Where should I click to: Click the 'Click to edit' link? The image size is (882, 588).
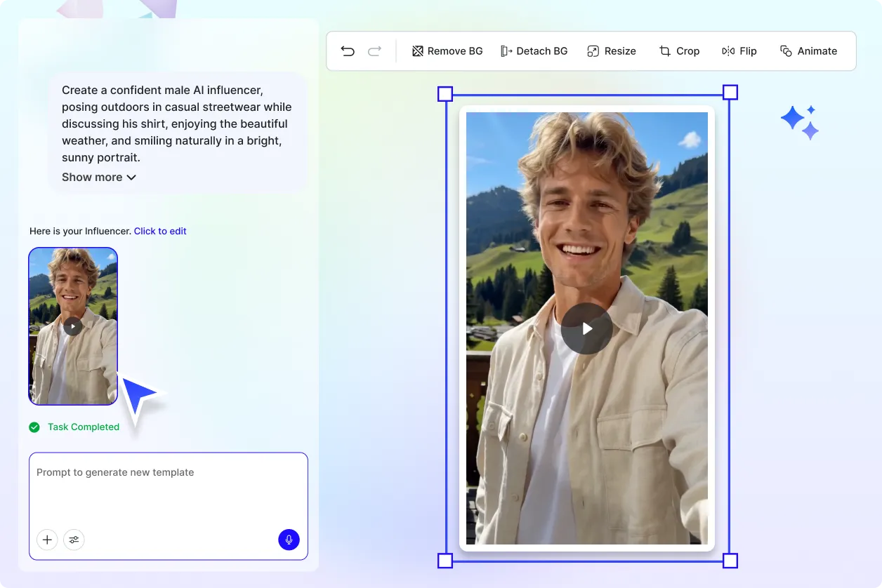(160, 231)
